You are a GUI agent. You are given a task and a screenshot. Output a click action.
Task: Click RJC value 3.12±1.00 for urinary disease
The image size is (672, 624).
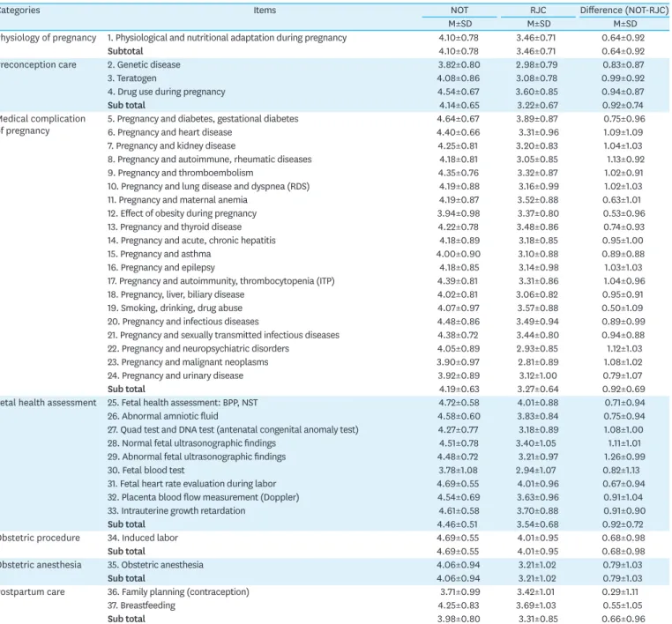[x=536, y=375]
